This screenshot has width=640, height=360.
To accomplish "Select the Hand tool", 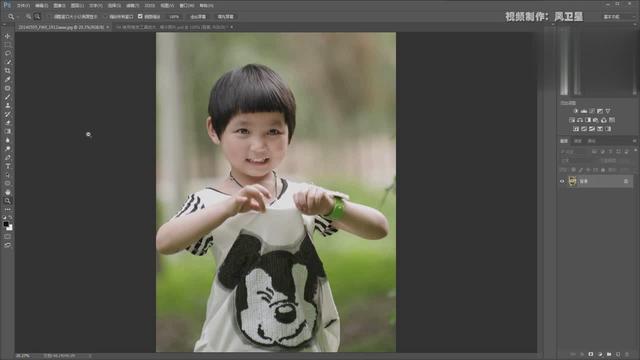I will (7, 192).
